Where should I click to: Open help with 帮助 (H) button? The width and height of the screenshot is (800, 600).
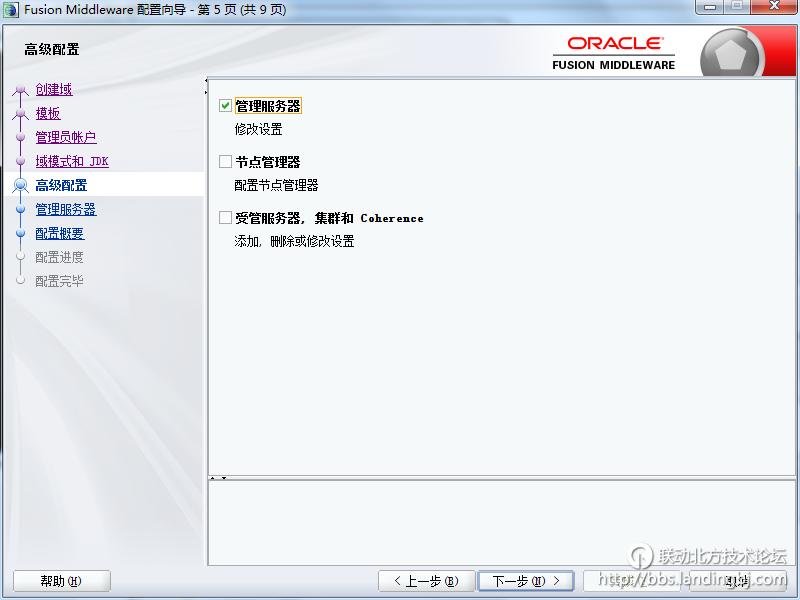point(61,581)
